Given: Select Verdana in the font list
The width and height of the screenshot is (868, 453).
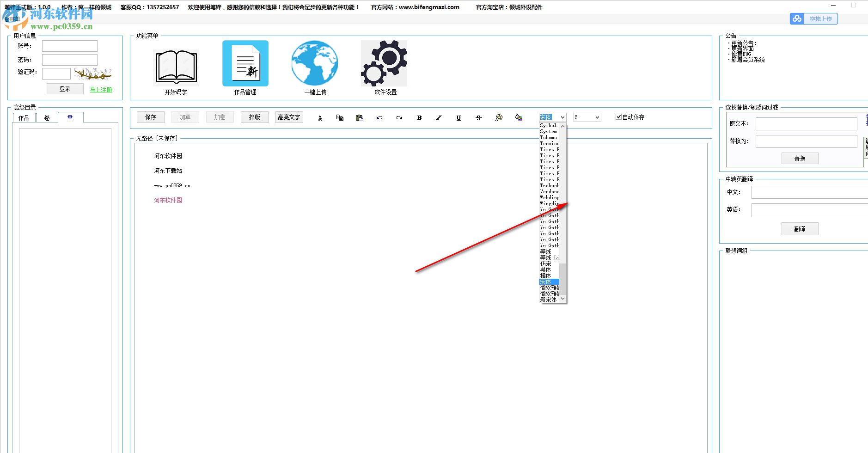Looking at the screenshot, I should coord(550,191).
